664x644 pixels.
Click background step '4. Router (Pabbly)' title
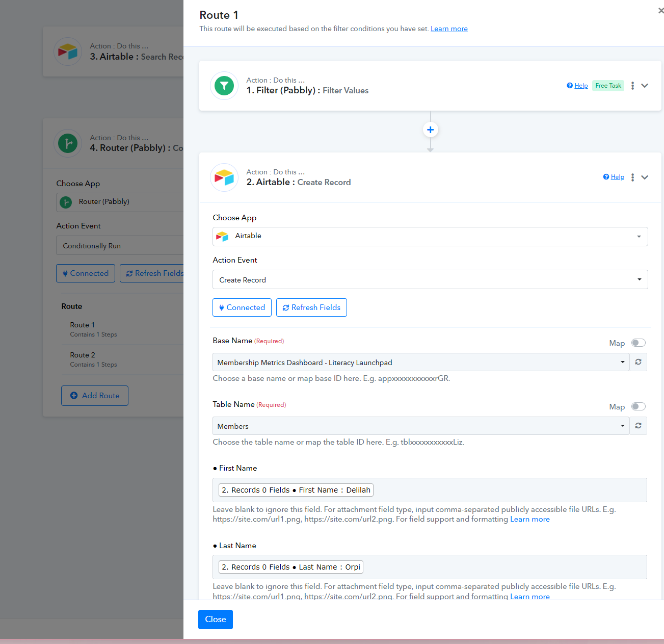tap(137, 148)
